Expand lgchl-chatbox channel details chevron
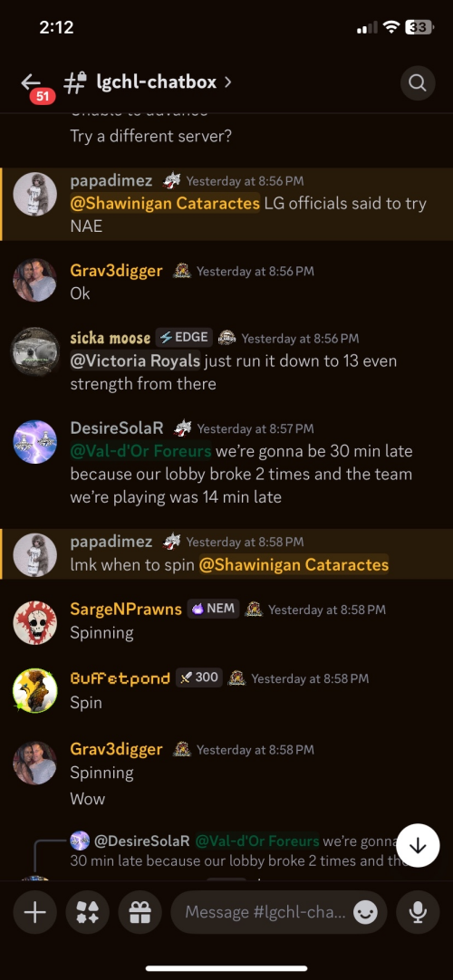Viewport: 453px width, 980px height. pos(228,82)
